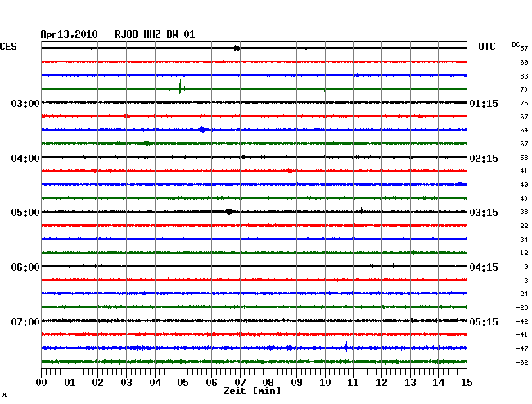Click the blue burst on the trace with DC 64
This screenshot has height=404, width=532.
(202, 129)
